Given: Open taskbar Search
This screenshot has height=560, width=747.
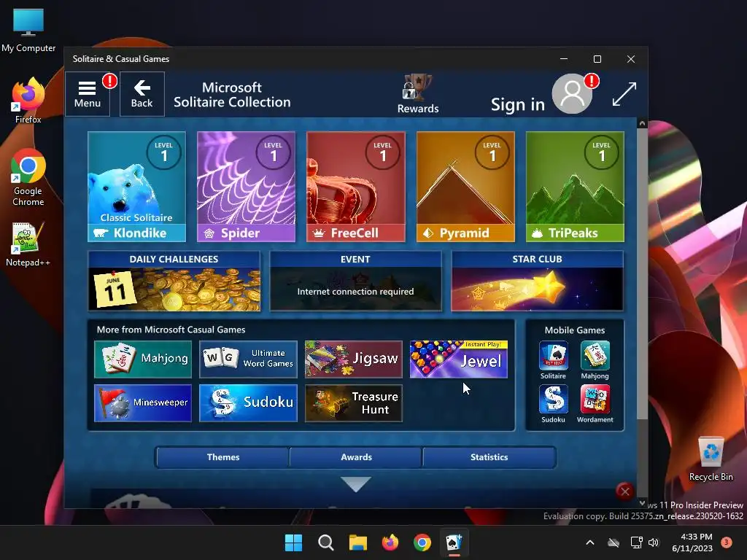Looking at the screenshot, I should [x=326, y=542].
